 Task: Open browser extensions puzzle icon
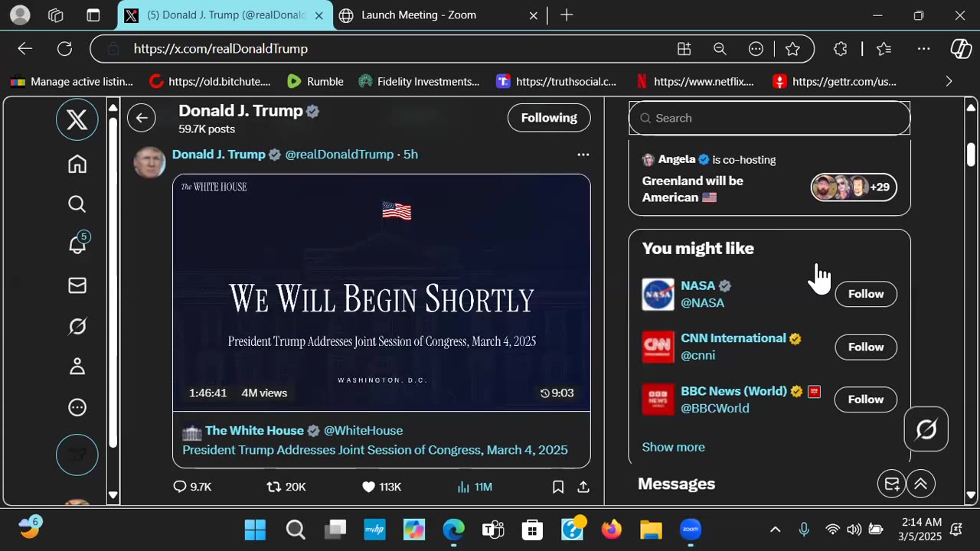(841, 49)
